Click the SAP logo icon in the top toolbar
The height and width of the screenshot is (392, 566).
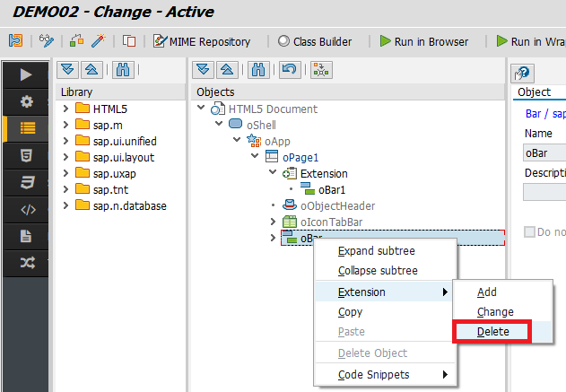(15, 40)
